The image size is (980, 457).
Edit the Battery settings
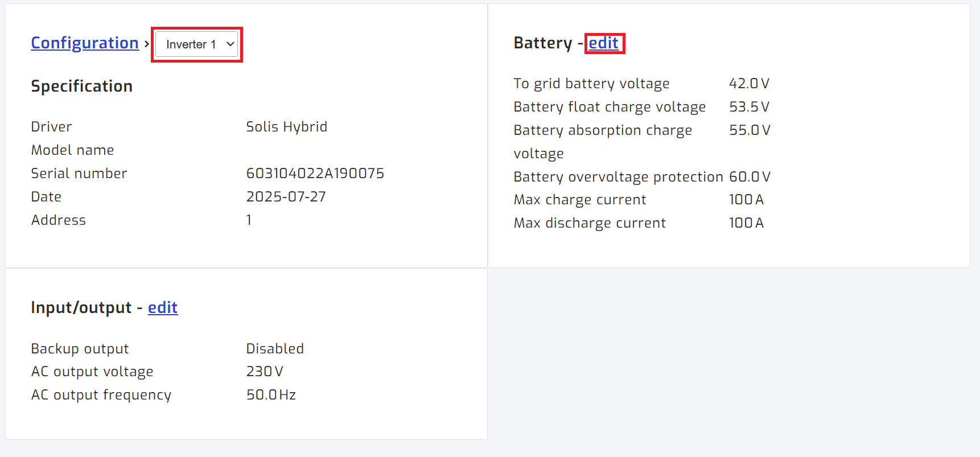click(x=604, y=43)
